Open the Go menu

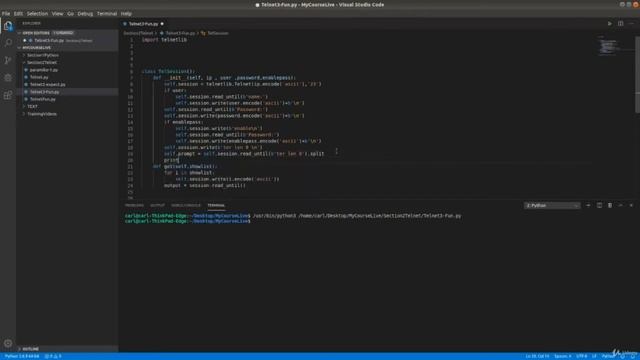click(x=71, y=13)
